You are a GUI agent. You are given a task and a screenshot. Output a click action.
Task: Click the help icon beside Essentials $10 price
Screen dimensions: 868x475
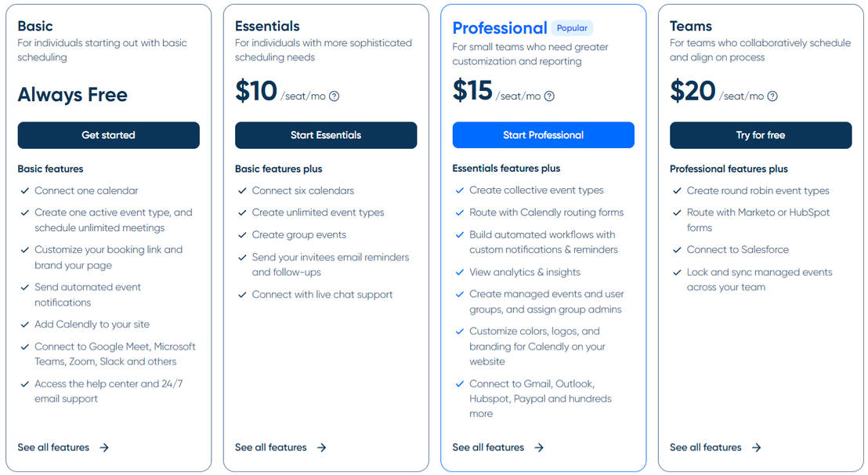334,96
